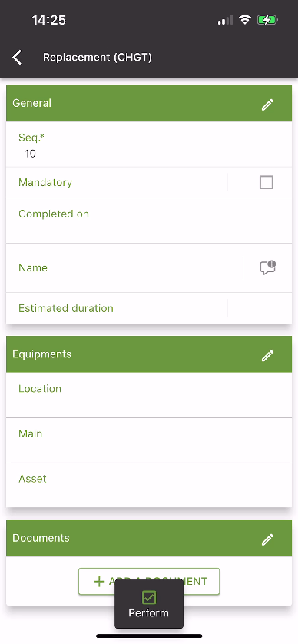Image resolution: width=298 pixels, height=644 pixels.
Task: Tick the Mandatory checkbox
Action: 267,182
